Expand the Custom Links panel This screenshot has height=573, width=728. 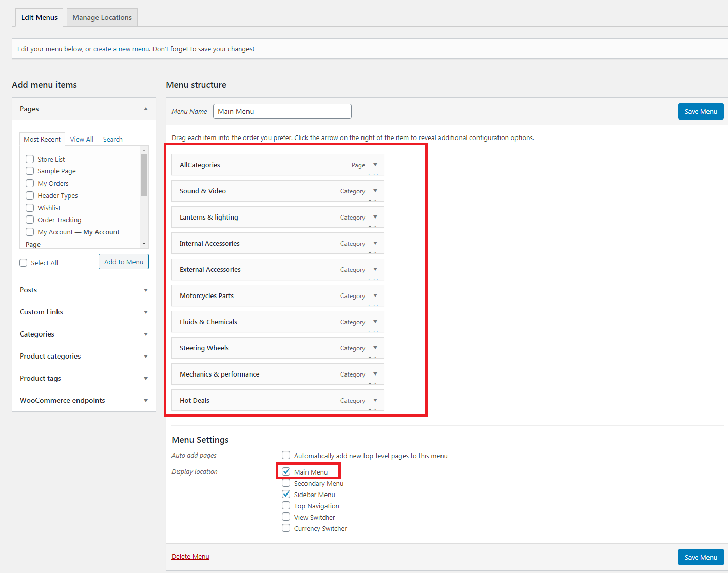[84, 312]
